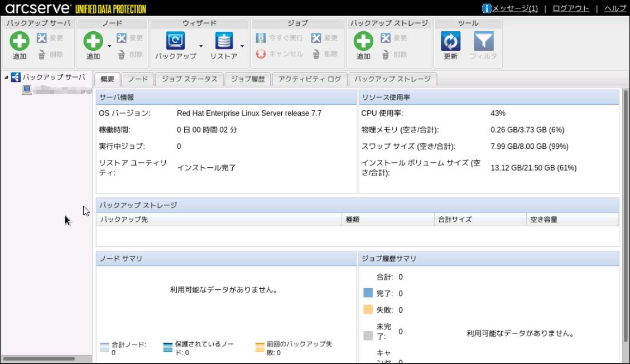
Task: Open the リストア wizard icon
Action: [224, 41]
